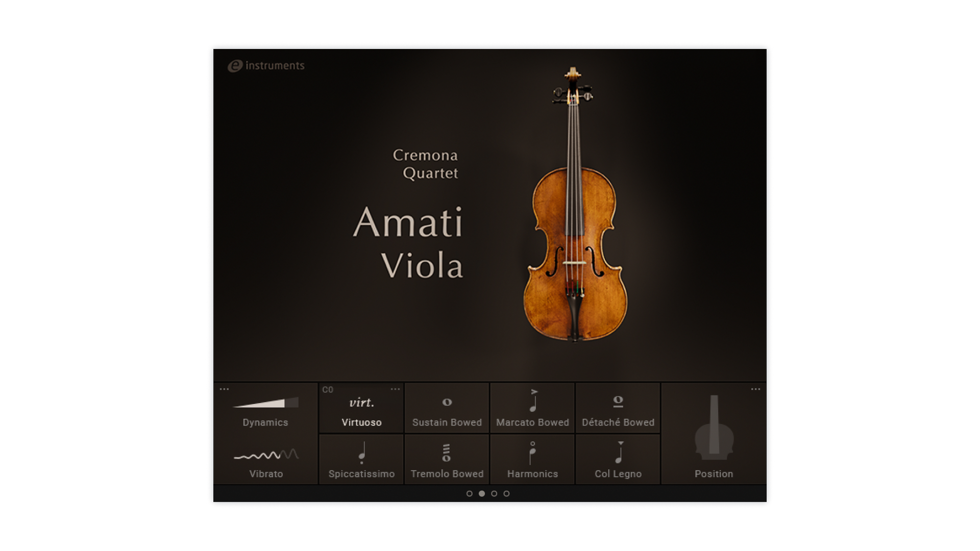Click the C0 keyswitch label

coord(328,390)
